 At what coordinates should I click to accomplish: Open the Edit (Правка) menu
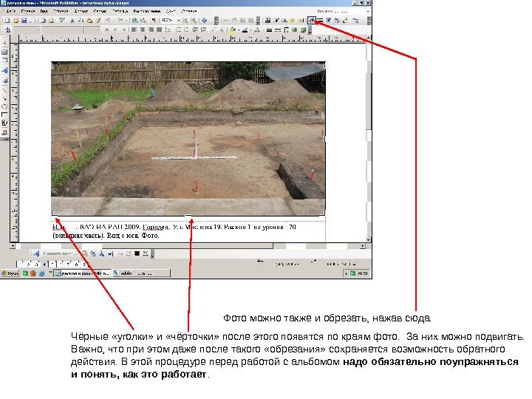[28, 11]
